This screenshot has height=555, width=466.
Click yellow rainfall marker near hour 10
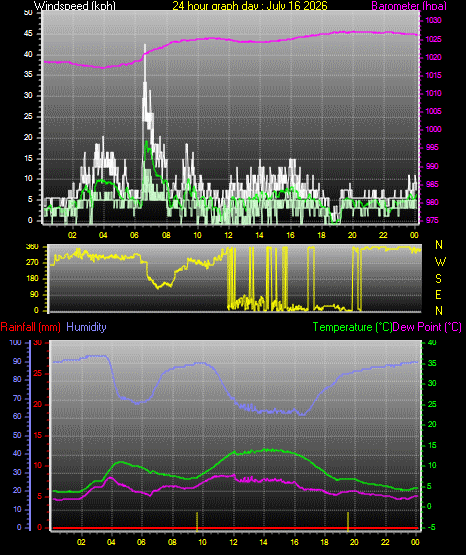197,522
